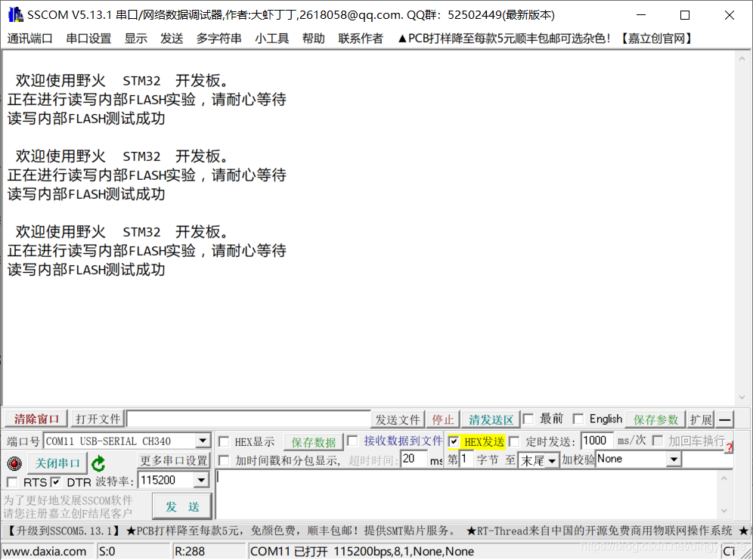Tick the 最前 always-on-top checkbox
The image size is (753, 560).
click(528, 419)
